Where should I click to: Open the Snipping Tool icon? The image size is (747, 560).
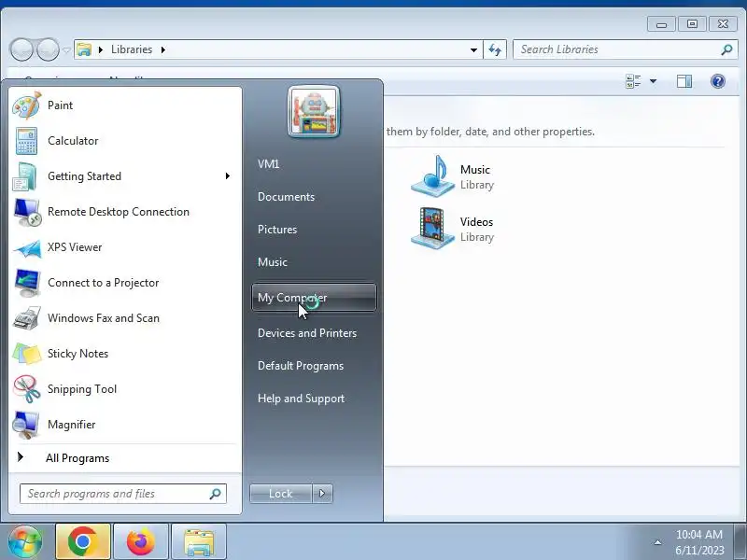coord(27,389)
